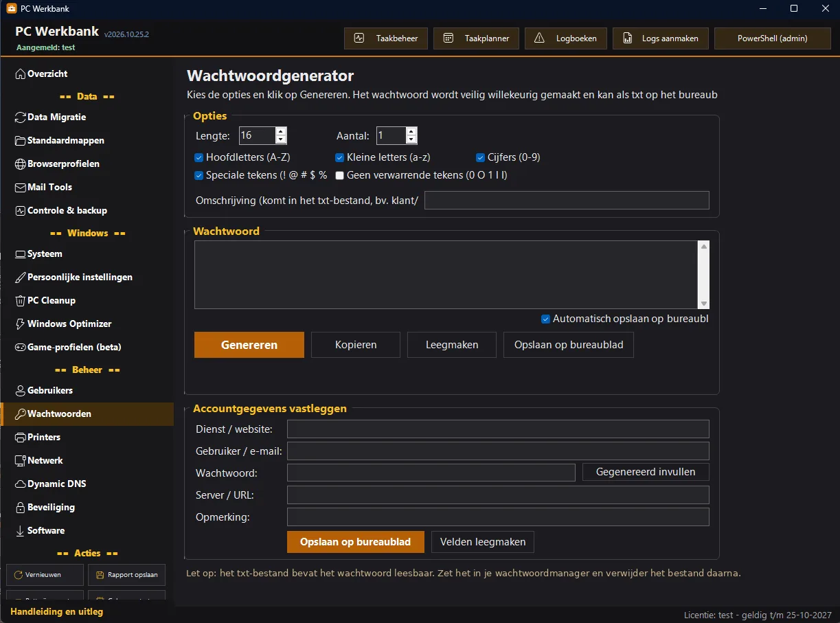This screenshot has height=623, width=840.
Task: Focus the Dienst / website input field
Action: click(498, 429)
